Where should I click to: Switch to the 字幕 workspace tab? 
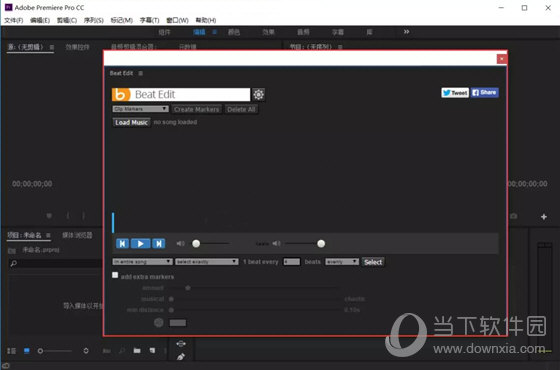[338, 32]
